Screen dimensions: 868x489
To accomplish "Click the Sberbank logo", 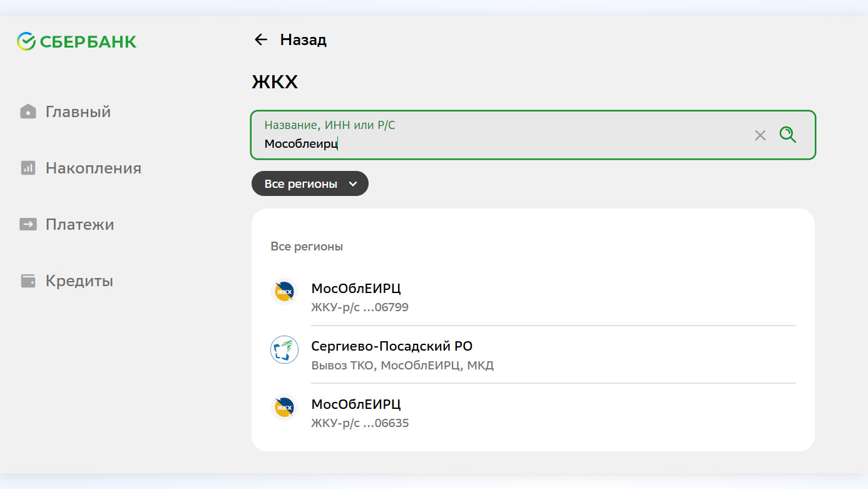I will coord(76,42).
